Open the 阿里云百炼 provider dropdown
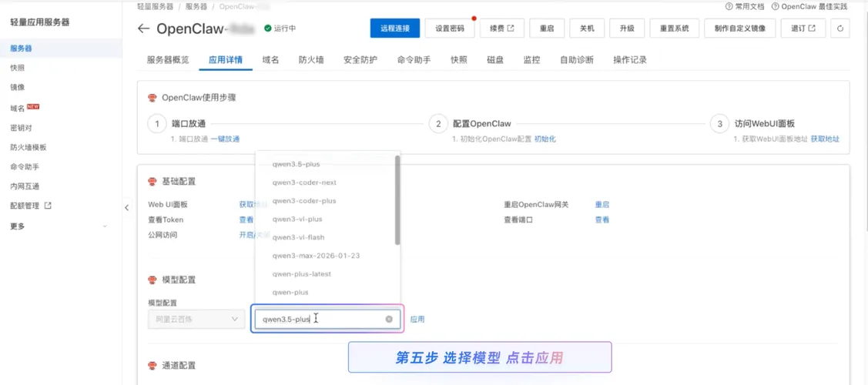This screenshot has width=868, height=385. click(x=196, y=320)
